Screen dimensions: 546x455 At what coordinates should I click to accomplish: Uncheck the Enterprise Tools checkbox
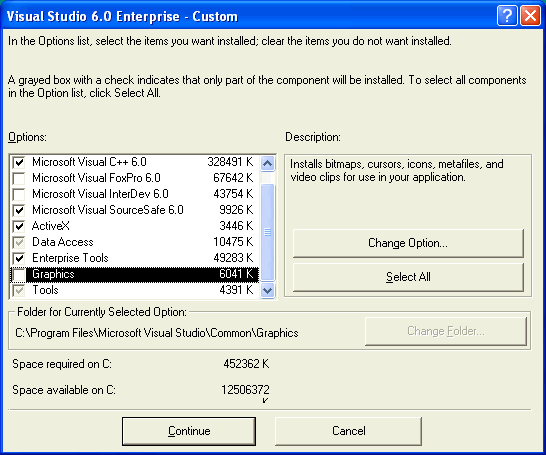tap(19, 258)
